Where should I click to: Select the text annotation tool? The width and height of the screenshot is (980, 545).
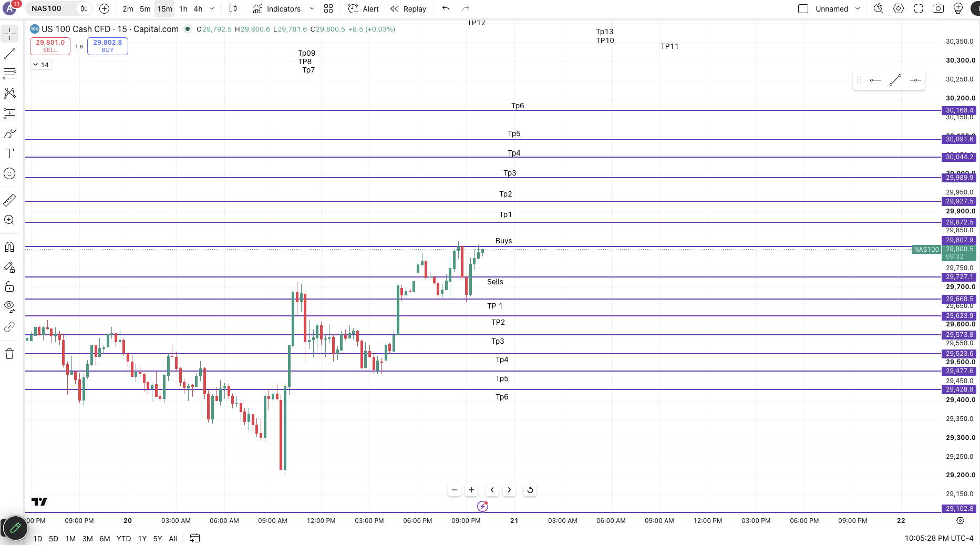pyautogui.click(x=9, y=153)
